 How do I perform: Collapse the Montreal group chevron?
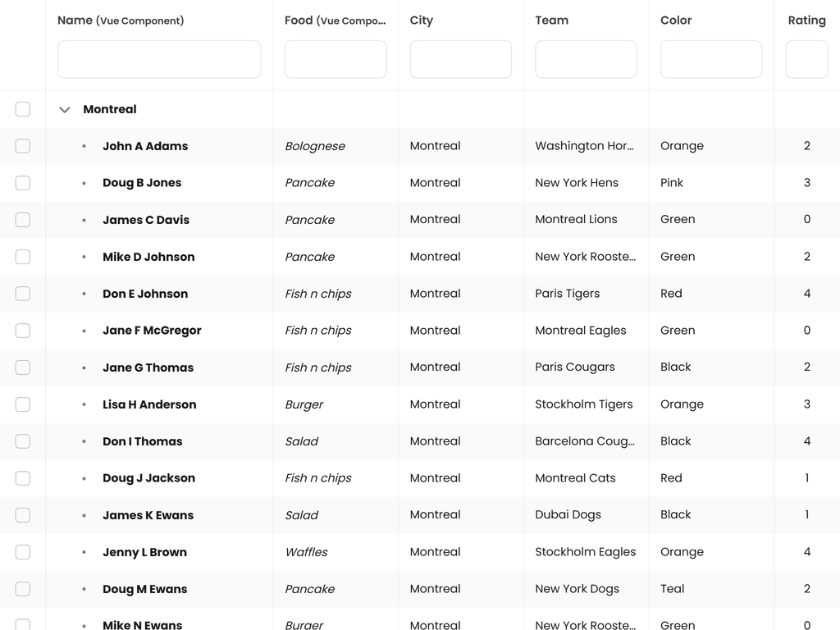[65, 110]
